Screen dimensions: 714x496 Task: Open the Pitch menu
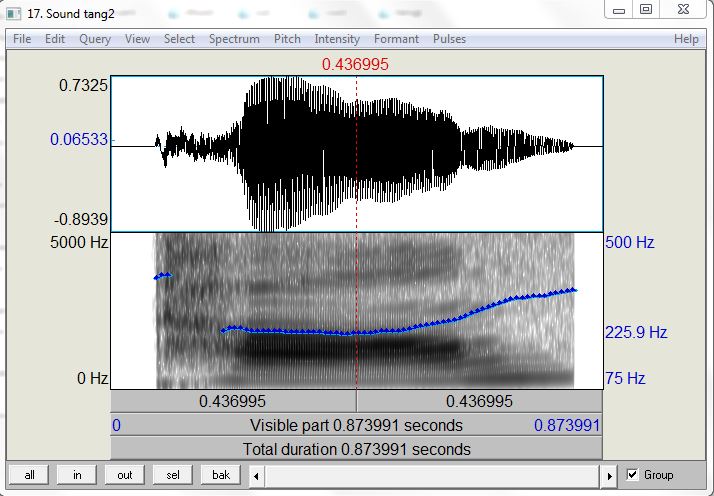point(287,39)
